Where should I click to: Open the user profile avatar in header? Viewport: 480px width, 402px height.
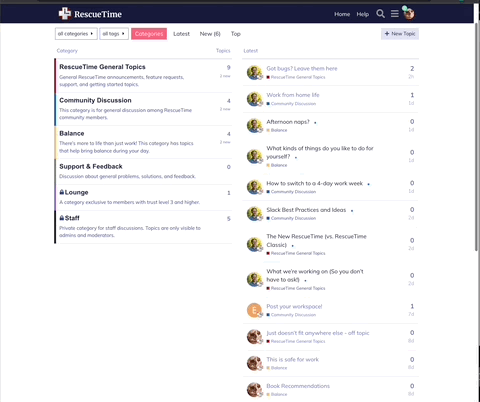(409, 14)
